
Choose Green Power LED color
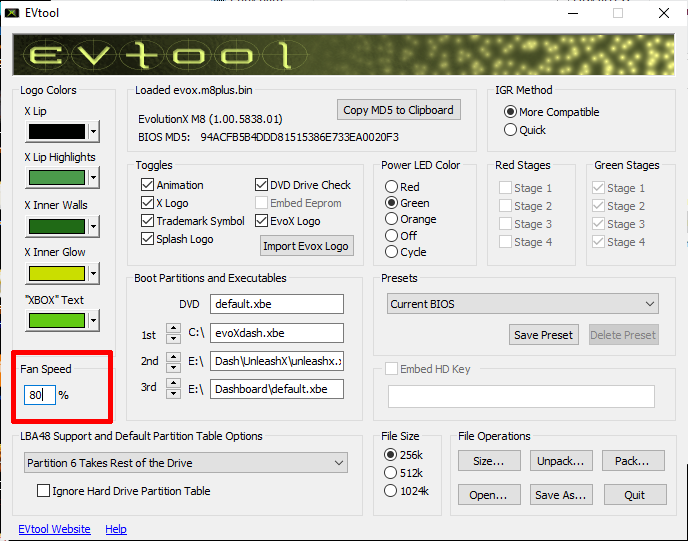[407, 203]
